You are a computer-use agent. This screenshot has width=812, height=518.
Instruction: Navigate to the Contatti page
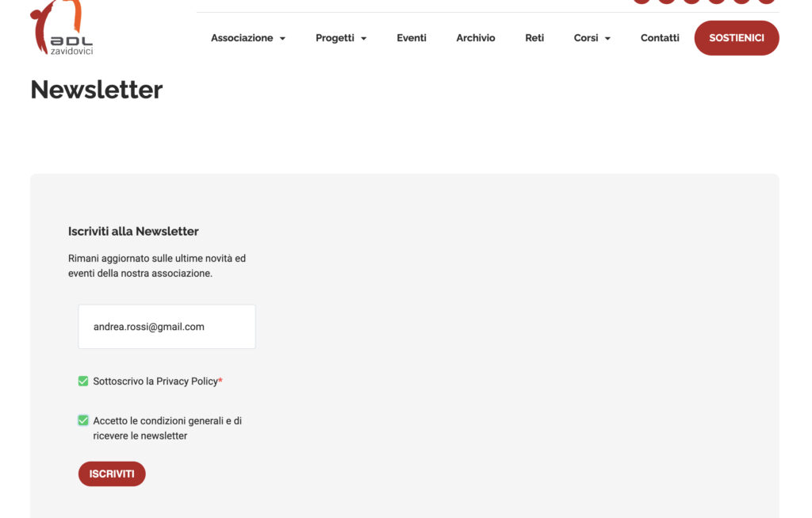pyautogui.click(x=660, y=38)
